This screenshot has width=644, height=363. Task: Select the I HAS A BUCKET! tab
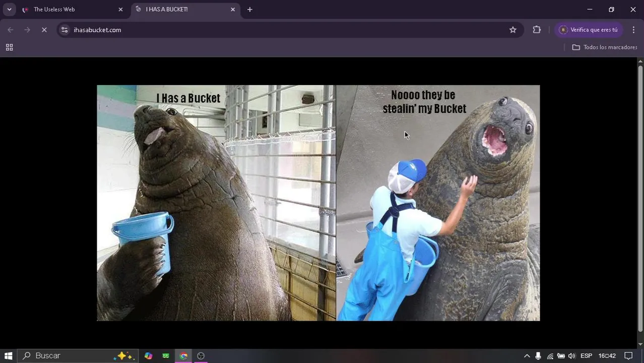(185, 9)
